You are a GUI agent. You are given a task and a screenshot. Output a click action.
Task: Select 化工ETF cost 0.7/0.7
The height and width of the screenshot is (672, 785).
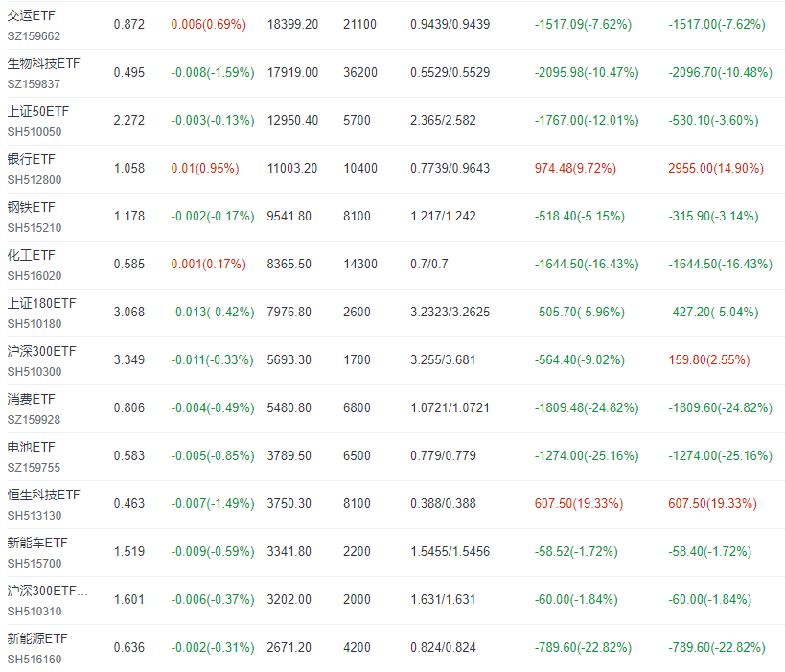coord(429,265)
